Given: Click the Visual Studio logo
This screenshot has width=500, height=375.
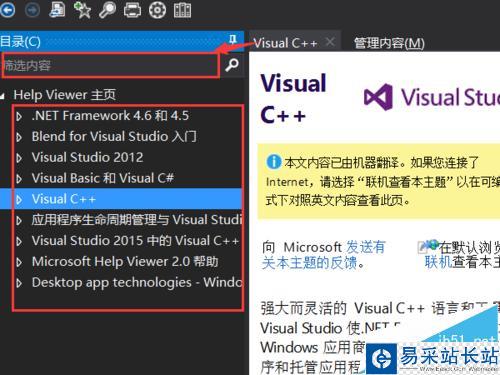Looking at the screenshot, I should pyautogui.click(x=432, y=97).
